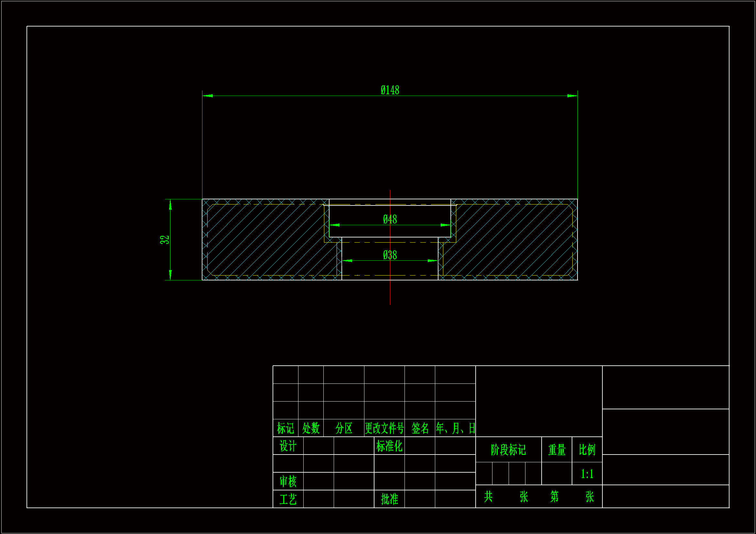756x534 pixels.
Task: Select the 签名 column header
Action: pyautogui.click(x=420, y=428)
